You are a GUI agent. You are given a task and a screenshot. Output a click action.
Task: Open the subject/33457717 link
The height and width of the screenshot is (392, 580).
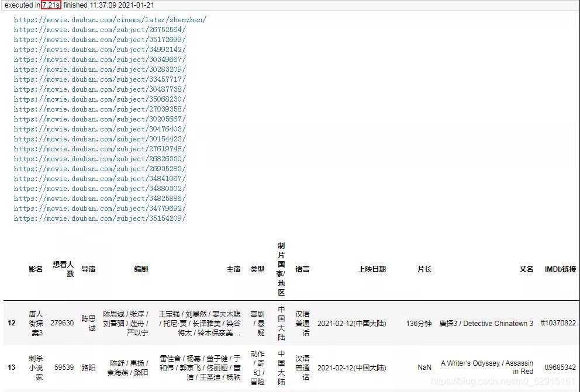coord(100,79)
